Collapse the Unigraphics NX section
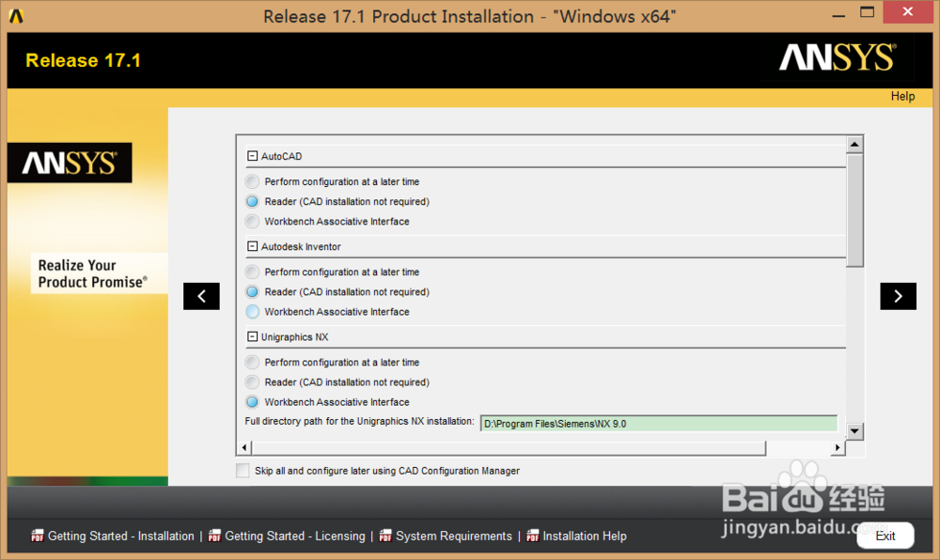 click(252, 336)
